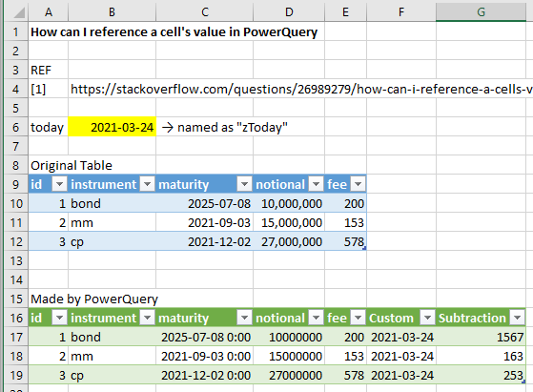Viewport: 533px width, 392px height.
Task: Select notional cell 10,000,000
Action: (x=289, y=203)
